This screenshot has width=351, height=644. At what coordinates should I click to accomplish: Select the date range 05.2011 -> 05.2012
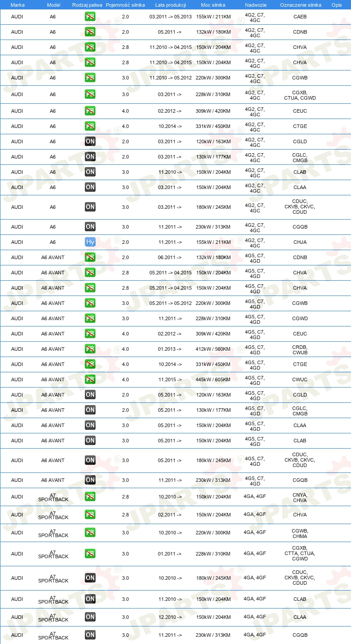coord(171,303)
